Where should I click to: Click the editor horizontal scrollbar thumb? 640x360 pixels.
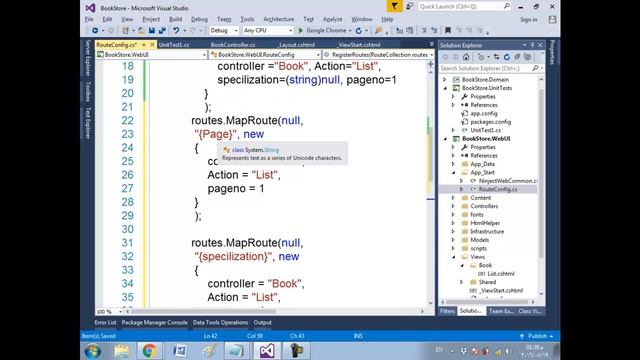[203, 311]
